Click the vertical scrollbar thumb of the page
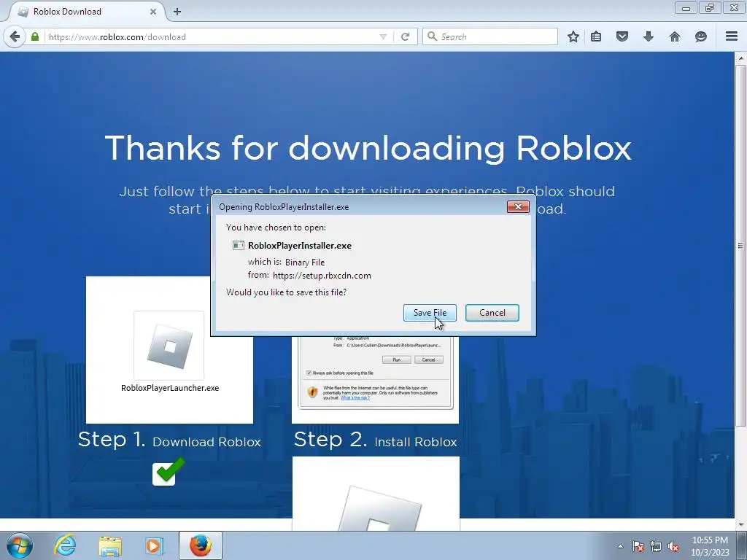Screen dimensions: 747x560 click(x=740, y=246)
